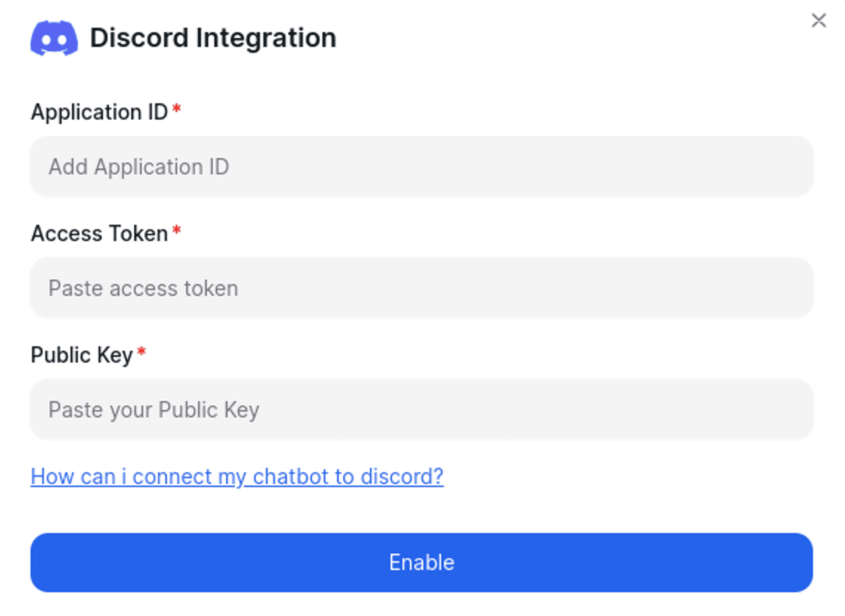The image size is (845, 616).
Task: Click the red asterisk after Public Key
Action: (142, 351)
